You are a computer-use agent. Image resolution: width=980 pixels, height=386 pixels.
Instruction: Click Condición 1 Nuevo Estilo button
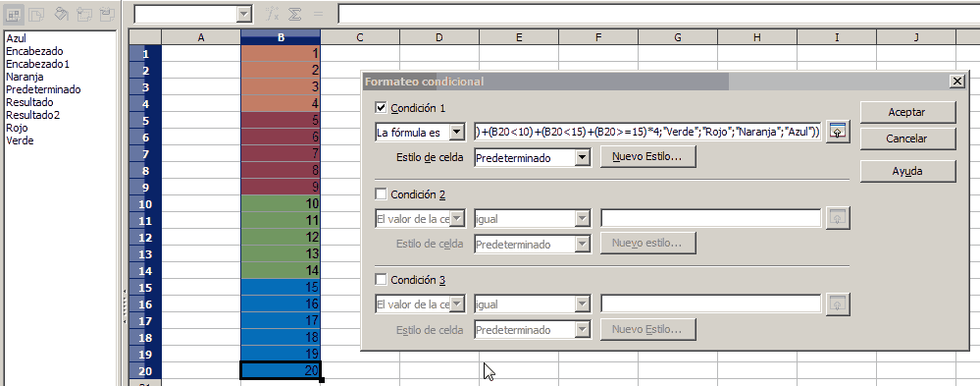(x=648, y=157)
